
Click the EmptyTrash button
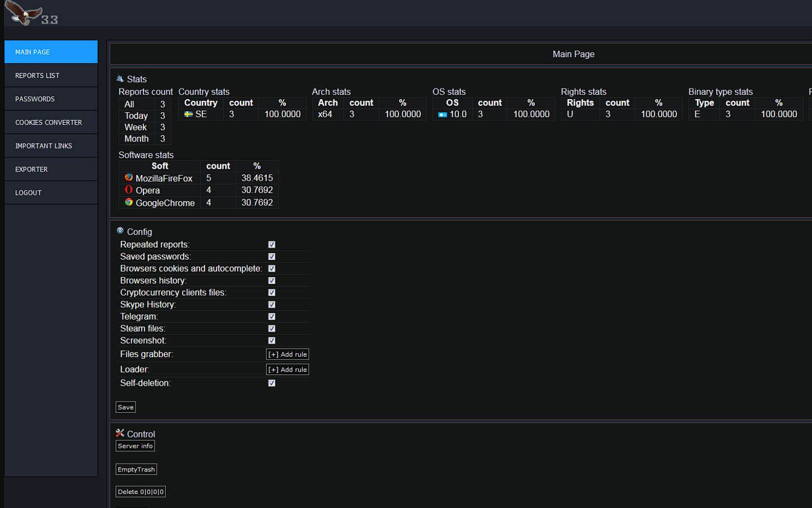click(136, 469)
